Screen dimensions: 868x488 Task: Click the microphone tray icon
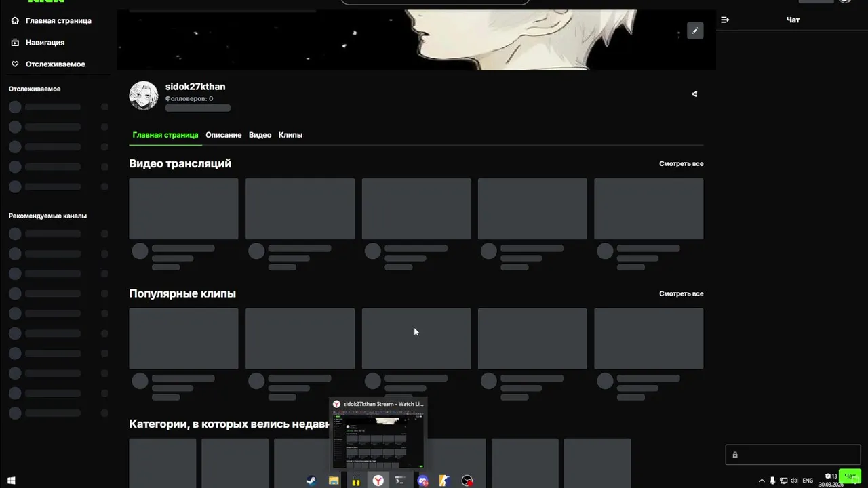point(772,481)
